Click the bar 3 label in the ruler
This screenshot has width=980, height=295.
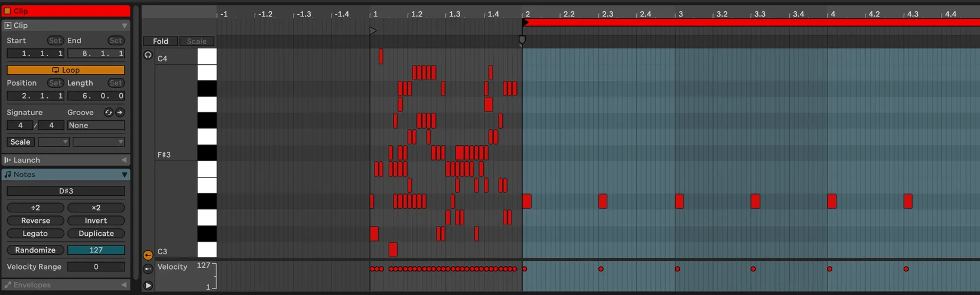click(x=681, y=14)
